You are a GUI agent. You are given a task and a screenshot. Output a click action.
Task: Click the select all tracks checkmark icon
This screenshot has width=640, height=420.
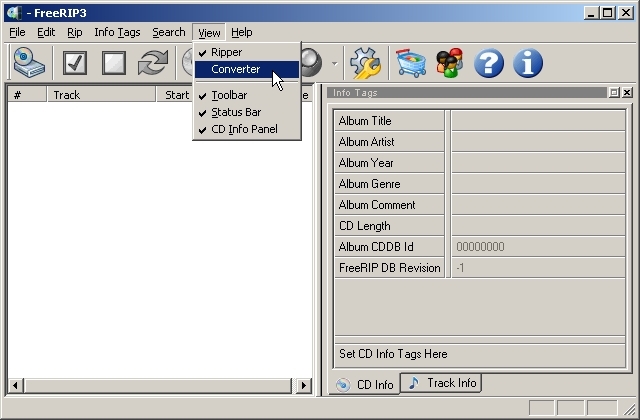point(75,63)
